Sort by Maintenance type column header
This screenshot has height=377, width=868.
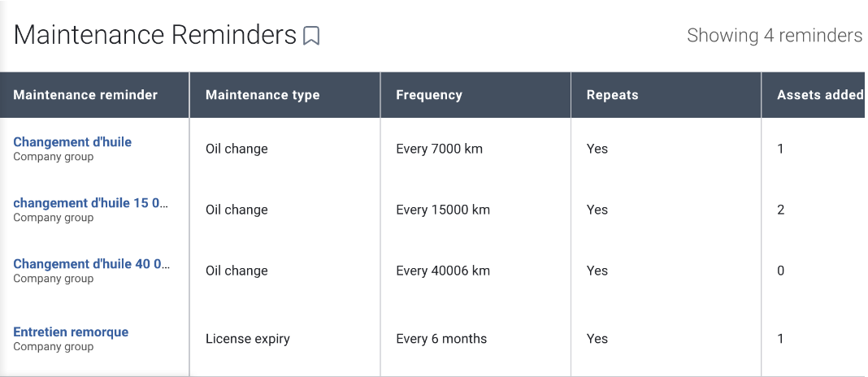pos(263,95)
